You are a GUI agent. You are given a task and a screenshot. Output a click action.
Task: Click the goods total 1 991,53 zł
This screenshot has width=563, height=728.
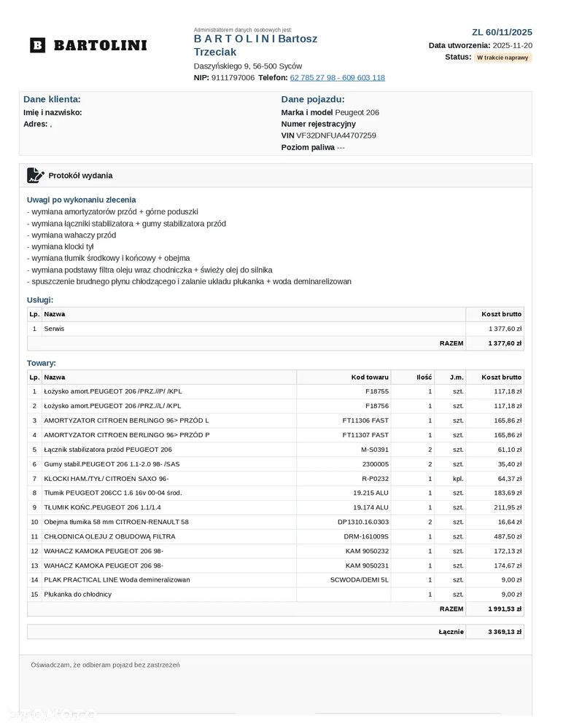point(505,609)
